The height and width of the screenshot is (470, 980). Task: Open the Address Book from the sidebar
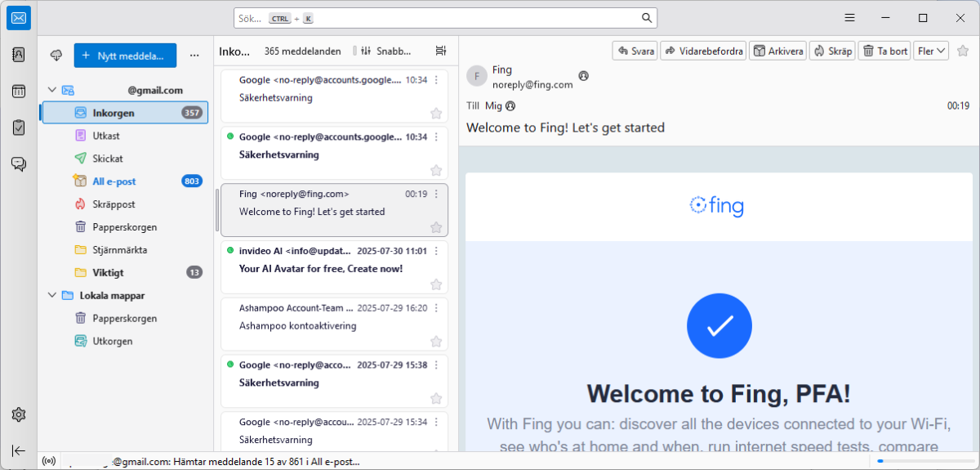pyautogui.click(x=19, y=55)
